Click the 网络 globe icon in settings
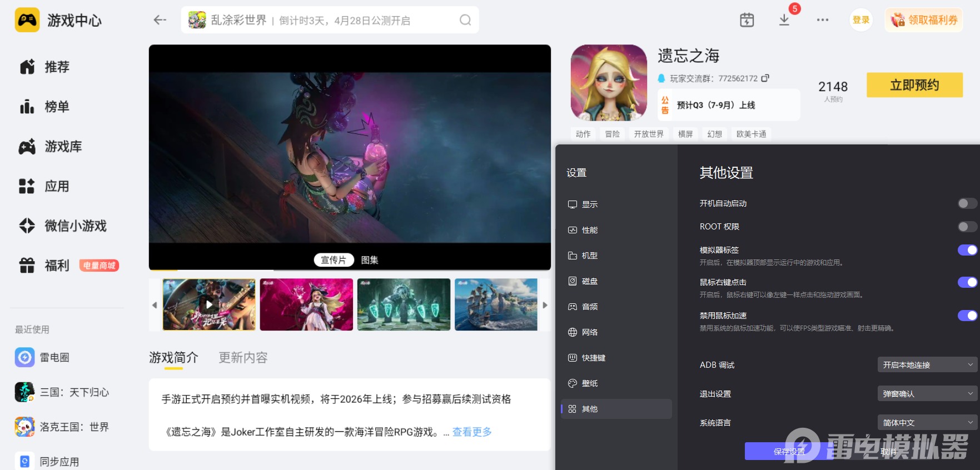980x470 pixels. click(573, 332)
